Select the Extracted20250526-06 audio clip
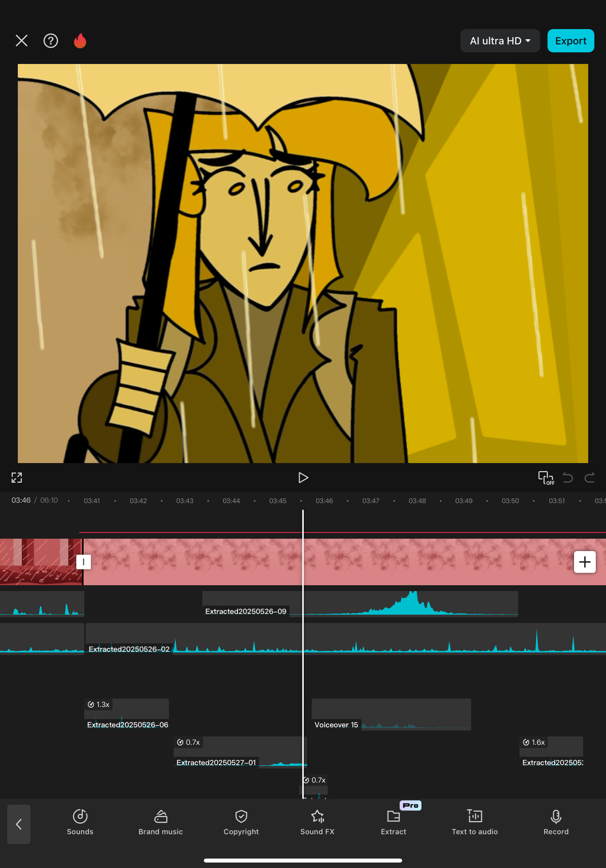The image size is (606, 868). point(126,714)
